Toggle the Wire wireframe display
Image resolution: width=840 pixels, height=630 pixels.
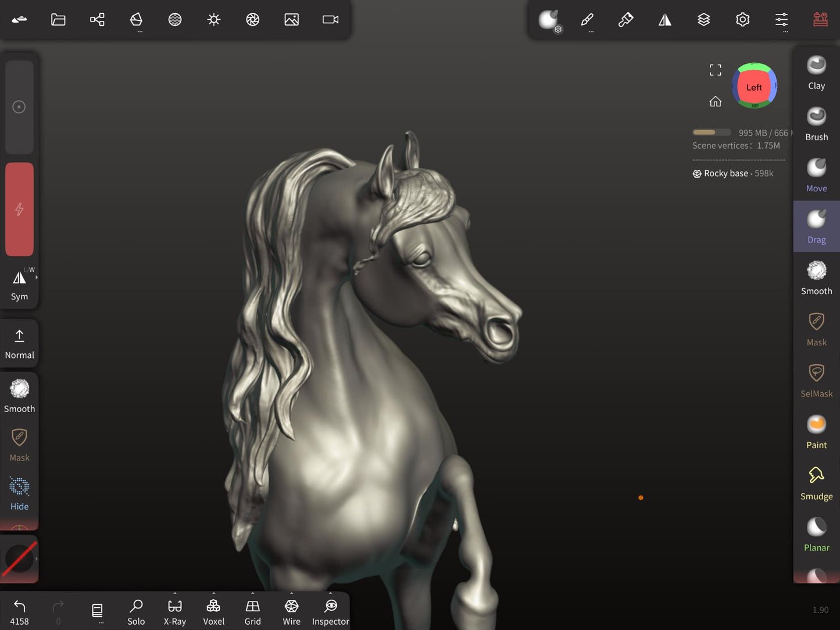point(291,612)
